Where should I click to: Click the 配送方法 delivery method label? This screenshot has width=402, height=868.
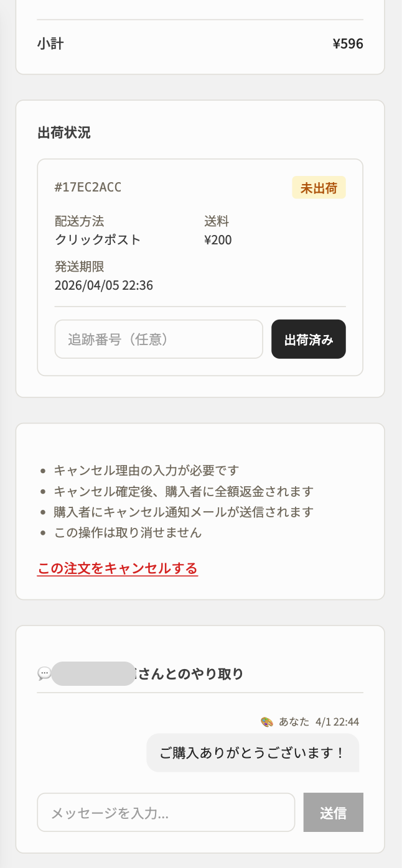click(x=79, y=221)
